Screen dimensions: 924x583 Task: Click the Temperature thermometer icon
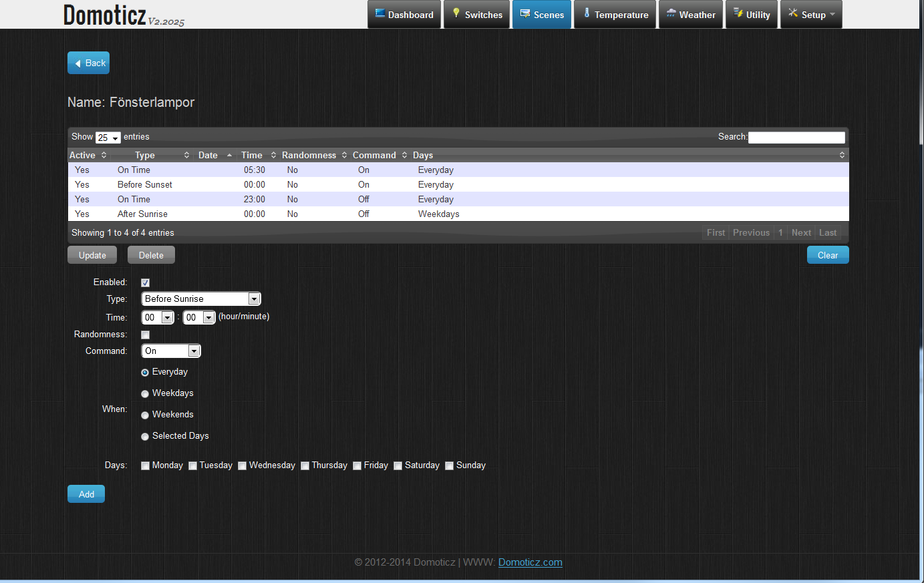click(x=587, y=13)
